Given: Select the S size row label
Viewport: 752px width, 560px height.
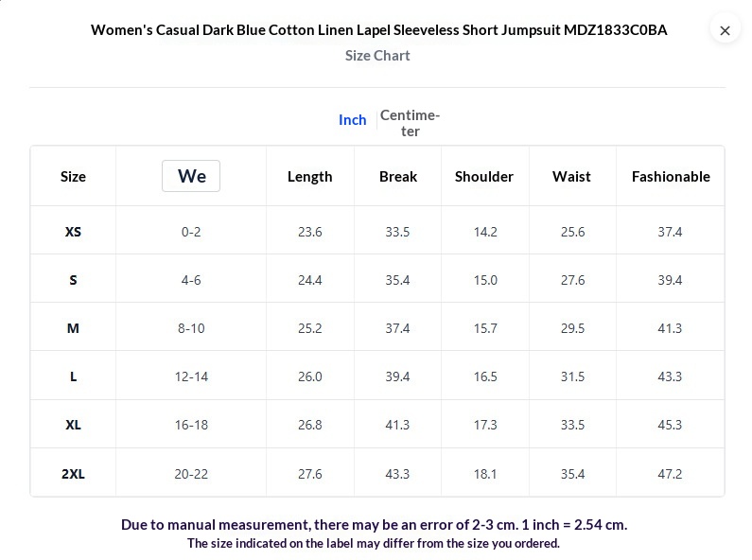Looking at the screenshot, I should (x=73, y=280).
